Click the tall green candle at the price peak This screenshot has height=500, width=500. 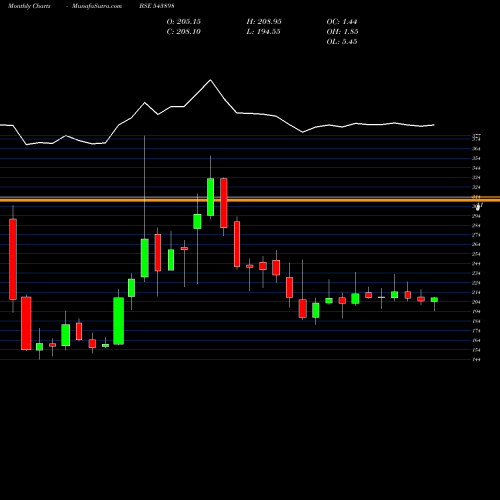[210, 197]
